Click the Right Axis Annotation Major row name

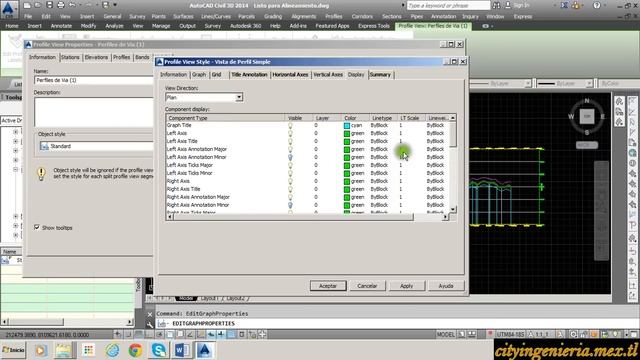tap(198, 197)
